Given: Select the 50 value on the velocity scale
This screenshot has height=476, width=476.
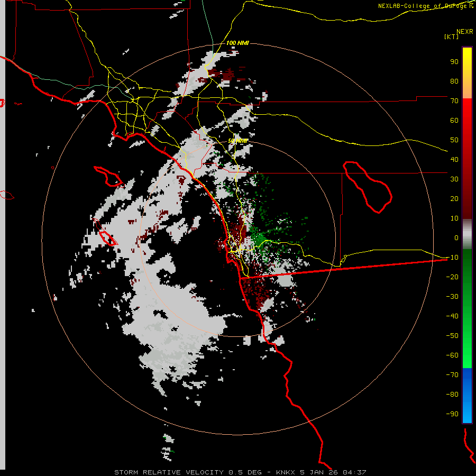Looking at the screenshot, I should pyautogui.click(x=454, y=140).
